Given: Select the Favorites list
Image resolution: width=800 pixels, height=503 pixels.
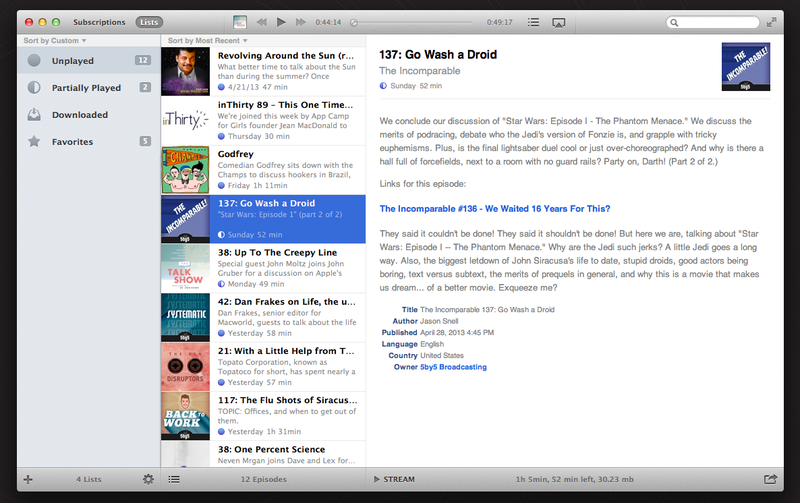Looking at the screenshot, I should 89,142.
